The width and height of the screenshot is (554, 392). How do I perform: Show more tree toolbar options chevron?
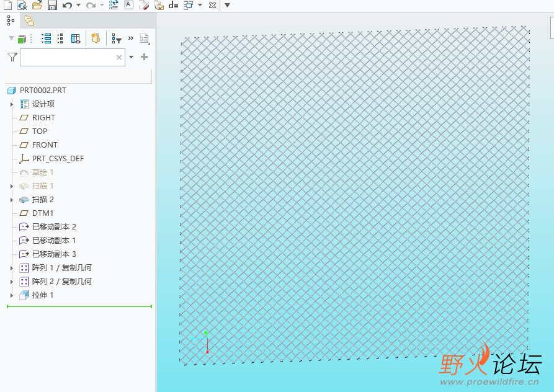131,38
